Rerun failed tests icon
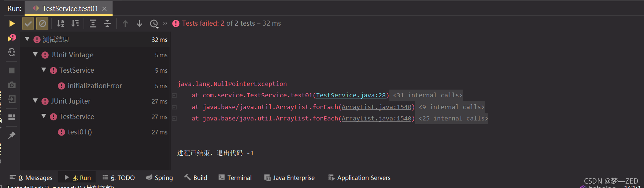The image size is (644, 188). coord(12,38)
